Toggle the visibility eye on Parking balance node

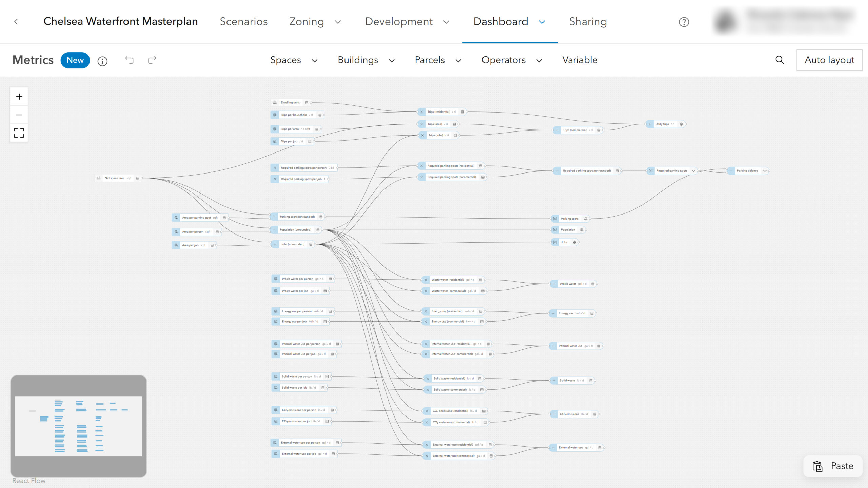(x=765, y=171)
